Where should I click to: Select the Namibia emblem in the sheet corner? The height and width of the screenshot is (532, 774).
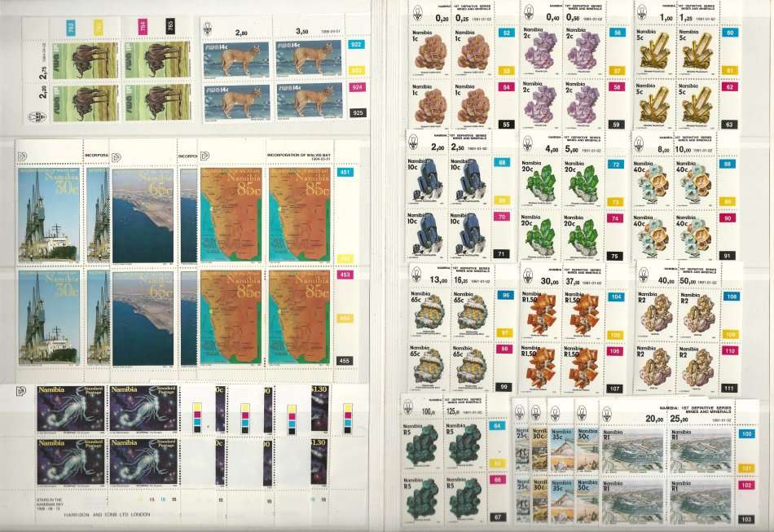tap(417, 11)
